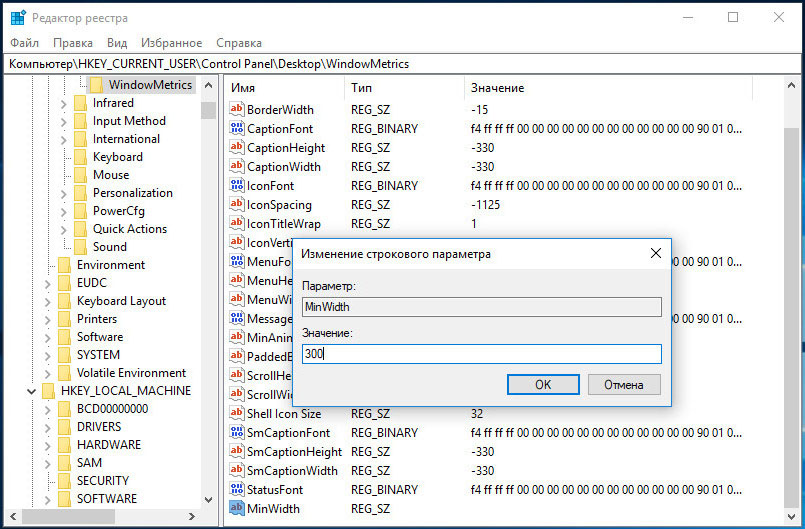This screenshot has width=805, height=529.
Task: Click the registry path address bar
Action: tap(402, 64)
